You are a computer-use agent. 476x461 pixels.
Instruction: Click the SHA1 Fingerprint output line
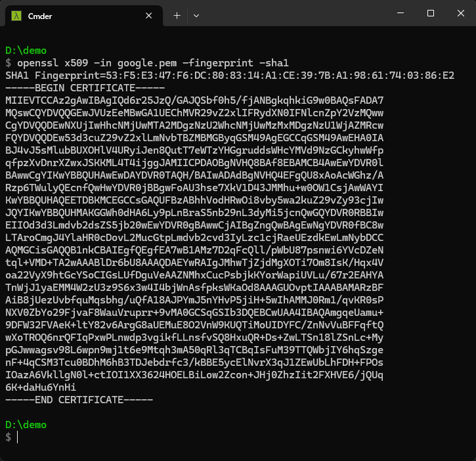(229, 76)
